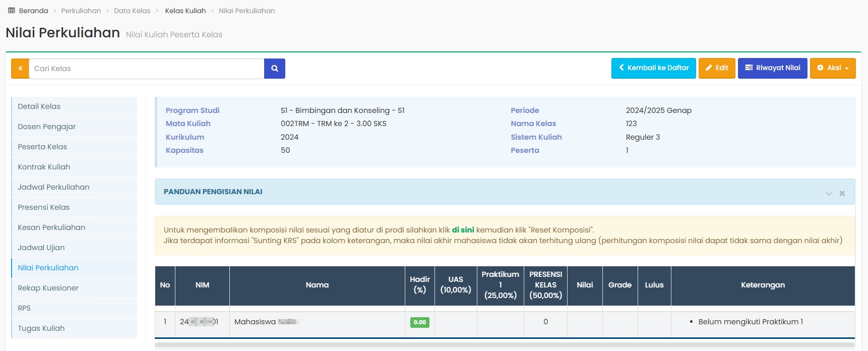Open Detail Kelas in the sidebar

tap(39, 106)
